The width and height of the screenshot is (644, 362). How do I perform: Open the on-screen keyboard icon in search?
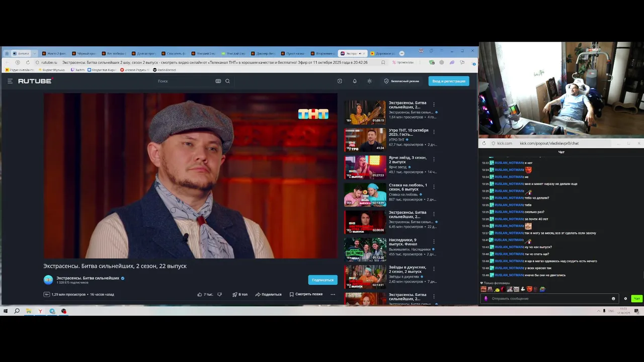(218, 81)
